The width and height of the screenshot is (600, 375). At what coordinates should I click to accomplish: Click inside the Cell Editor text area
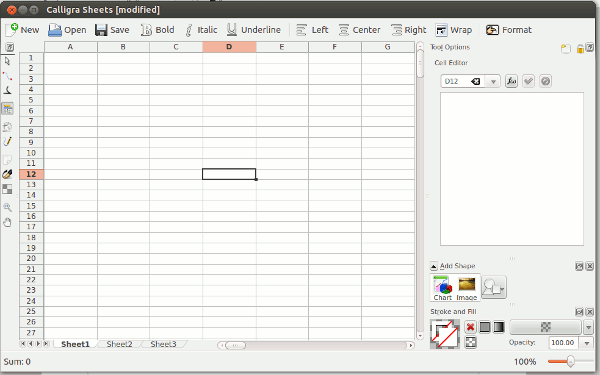(512, 169)
